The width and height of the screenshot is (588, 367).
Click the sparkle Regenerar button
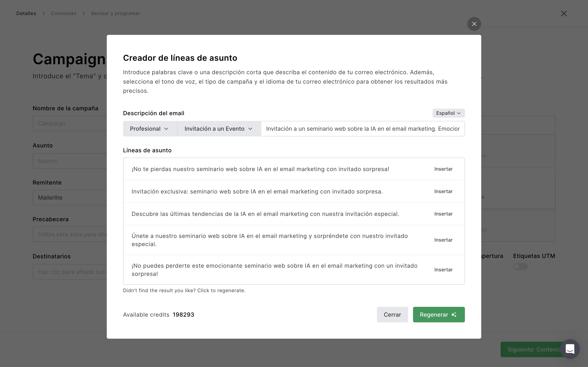pos(439,315)
